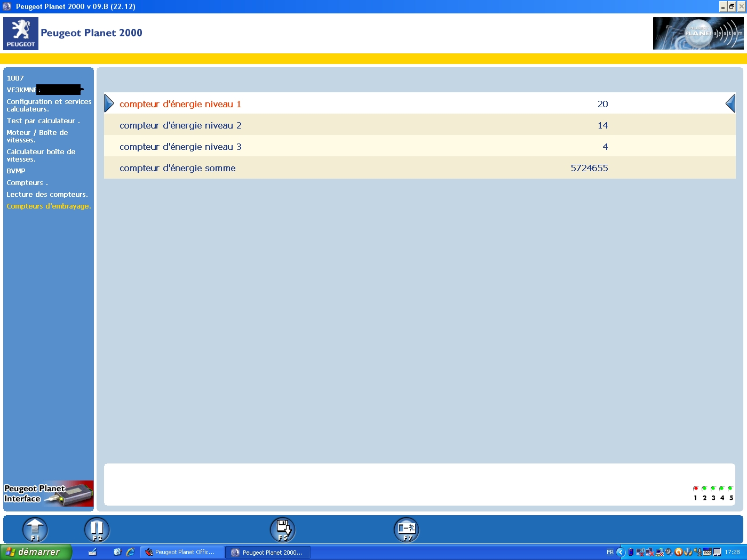Go to 1007 vehicle breadcrumb
The width and height of the screenshot is (747, 560).
point(15,78)
